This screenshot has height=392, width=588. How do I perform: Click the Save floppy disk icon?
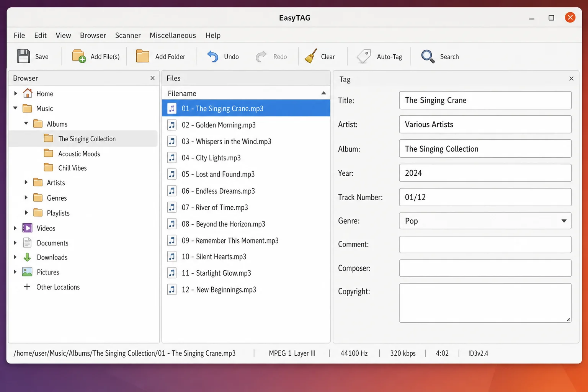pos(23,56)
